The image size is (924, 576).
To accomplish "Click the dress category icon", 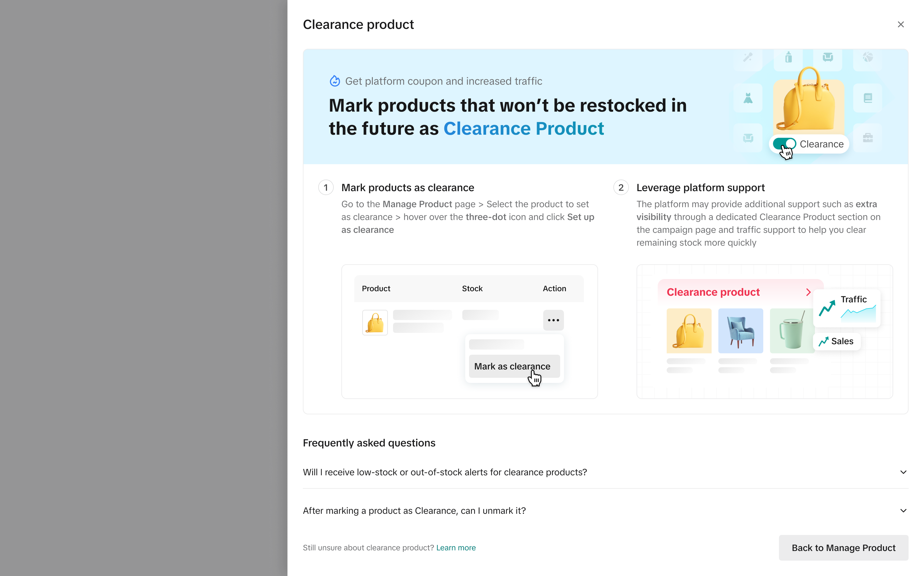I will click(748, 98).
